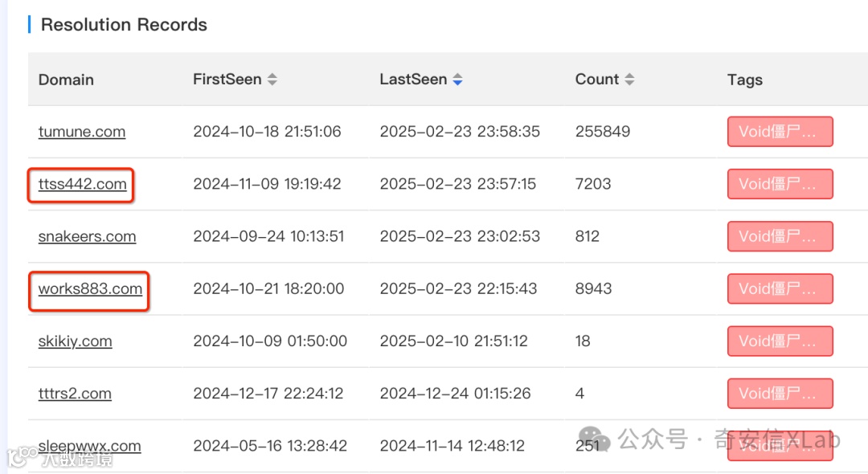Open sleepwwx.com domain link
Viewport: 868px width, 474px height.
89,445
